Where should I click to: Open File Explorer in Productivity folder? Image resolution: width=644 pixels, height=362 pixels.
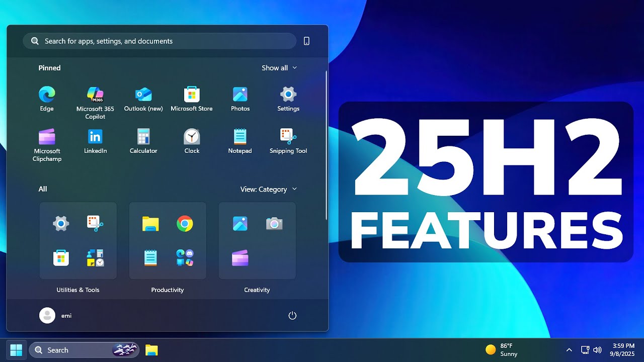coord(150,223)
